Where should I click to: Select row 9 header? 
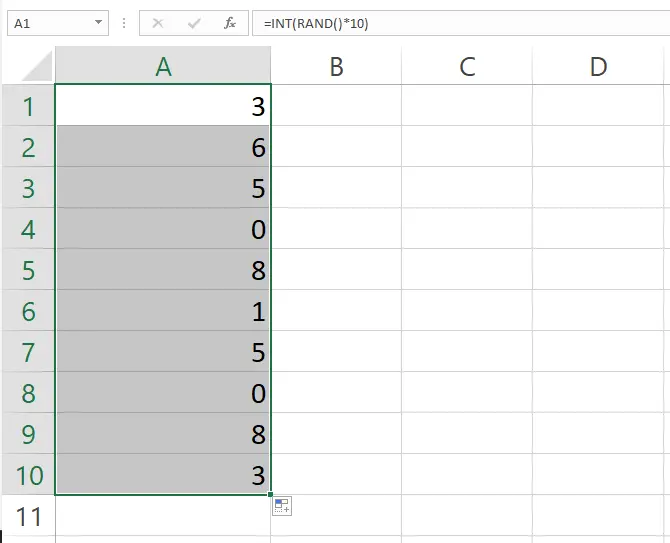coord(28,434)
